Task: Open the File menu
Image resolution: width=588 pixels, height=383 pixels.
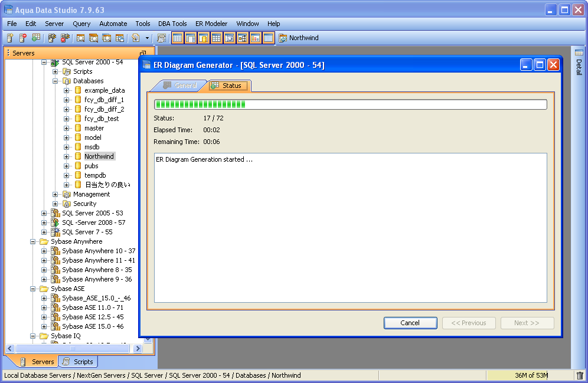Action: pos(12,24)
